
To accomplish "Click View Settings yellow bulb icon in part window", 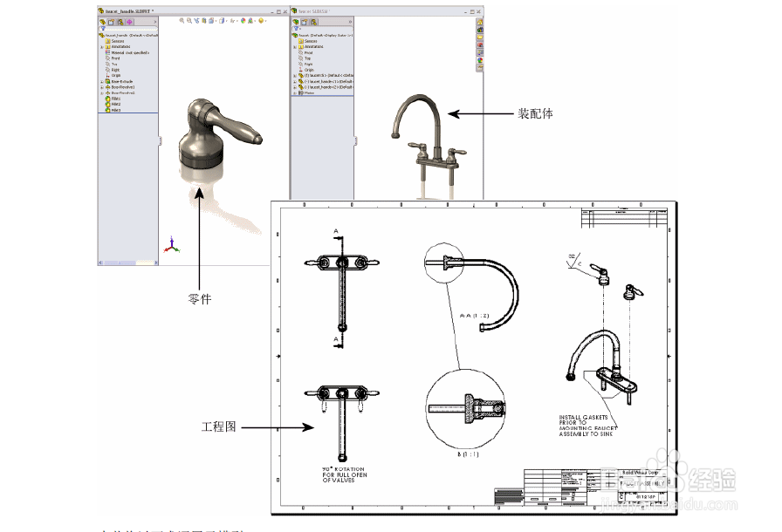I will [261, 21].
